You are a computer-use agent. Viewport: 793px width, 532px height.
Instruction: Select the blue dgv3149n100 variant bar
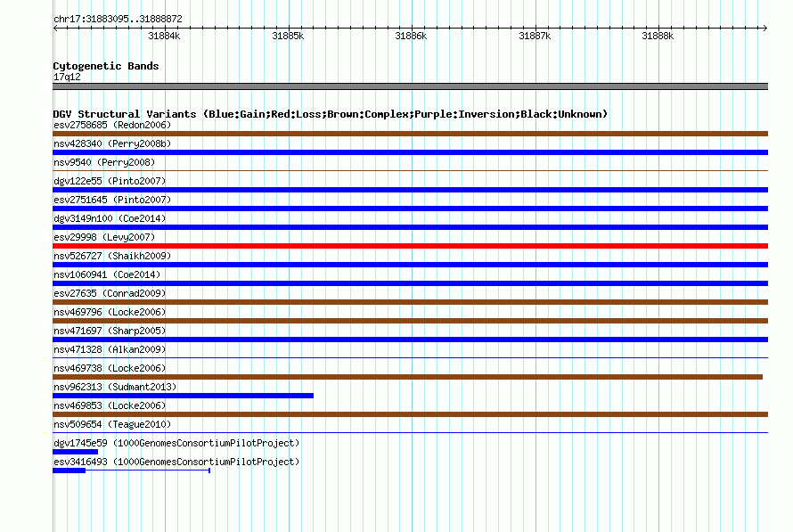pos(410,227)
